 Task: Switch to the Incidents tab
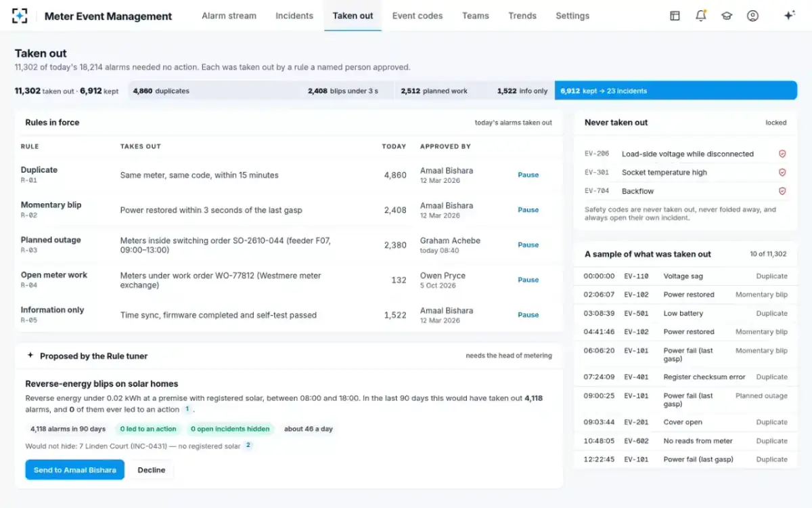click(294, 16)
